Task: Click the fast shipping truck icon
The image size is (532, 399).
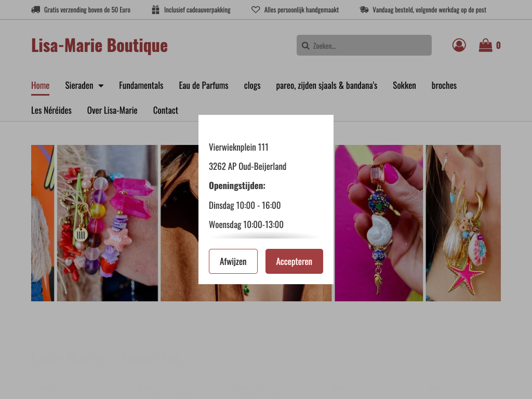Action: (364, 10)
